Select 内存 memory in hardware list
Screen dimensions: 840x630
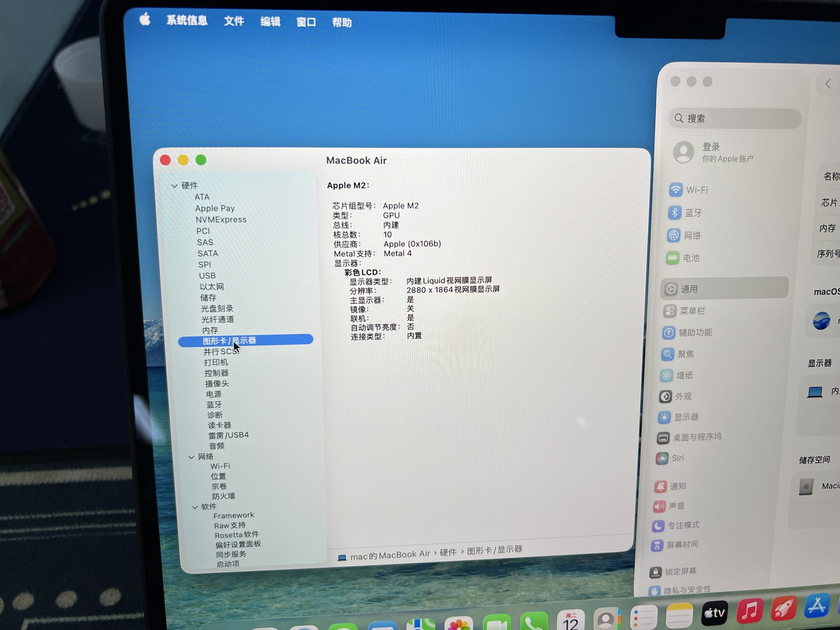coord(210,330)
